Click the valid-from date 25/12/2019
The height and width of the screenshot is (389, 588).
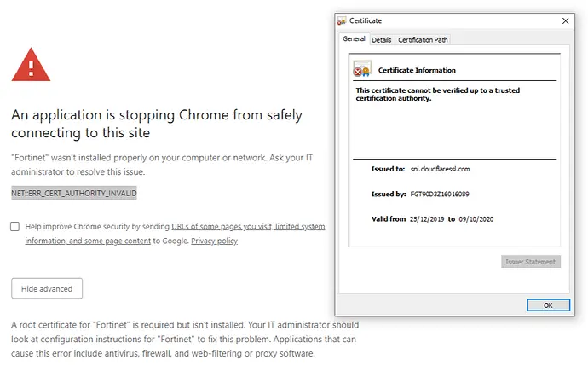coord(427,219)
